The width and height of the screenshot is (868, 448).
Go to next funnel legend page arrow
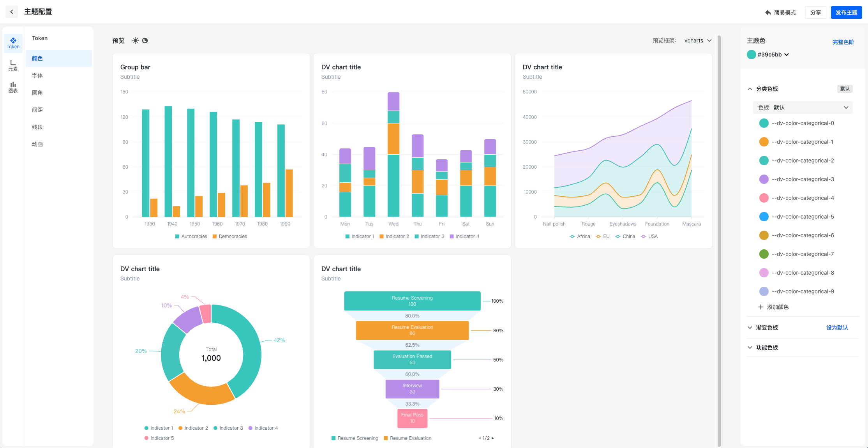click(x=493, y=438)
